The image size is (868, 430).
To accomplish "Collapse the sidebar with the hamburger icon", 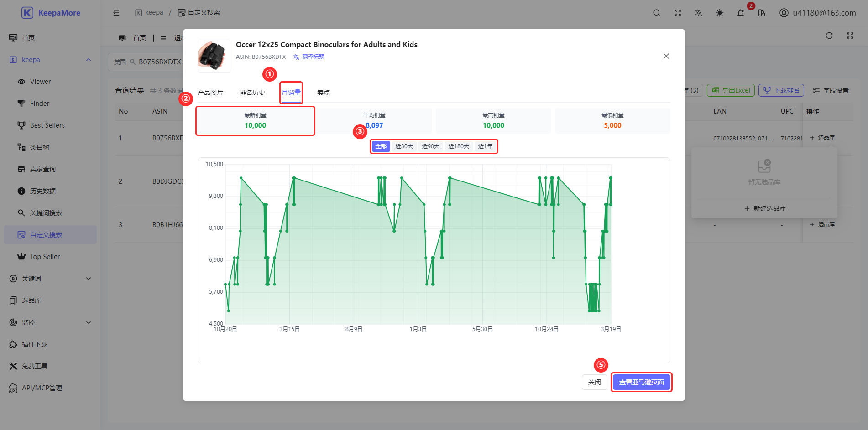I will pyautogui.click(x=116, y=13).
